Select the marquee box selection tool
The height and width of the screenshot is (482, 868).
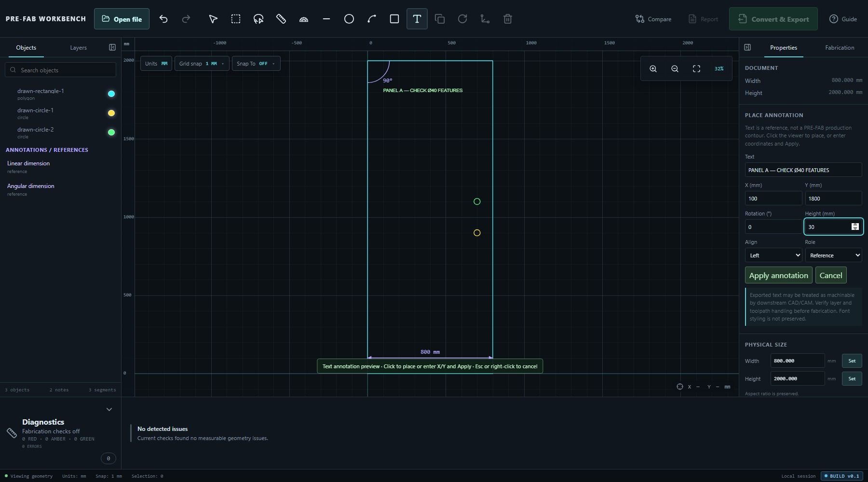[235, 19]
